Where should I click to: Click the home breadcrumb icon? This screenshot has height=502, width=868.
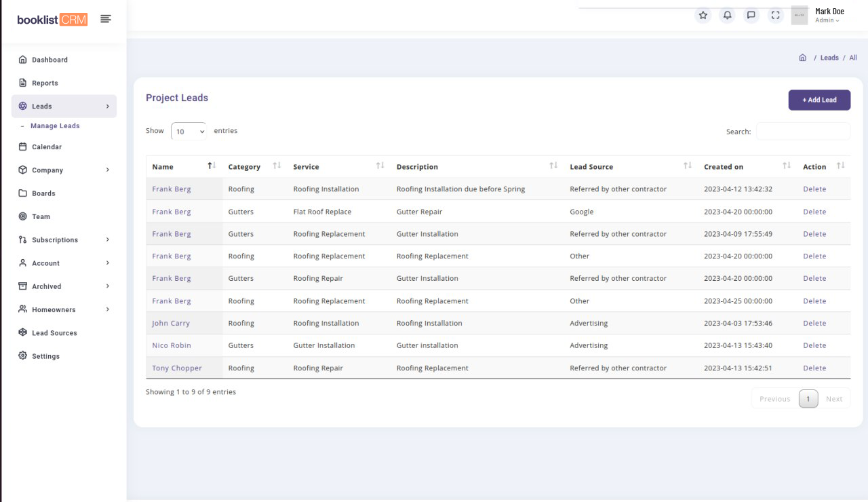tap(803, 58)
